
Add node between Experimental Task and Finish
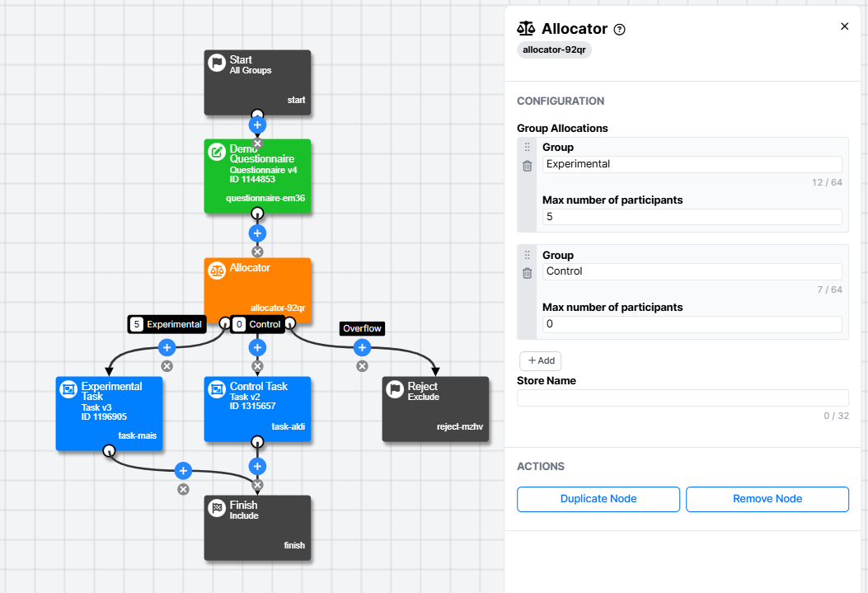pos(183,471)
